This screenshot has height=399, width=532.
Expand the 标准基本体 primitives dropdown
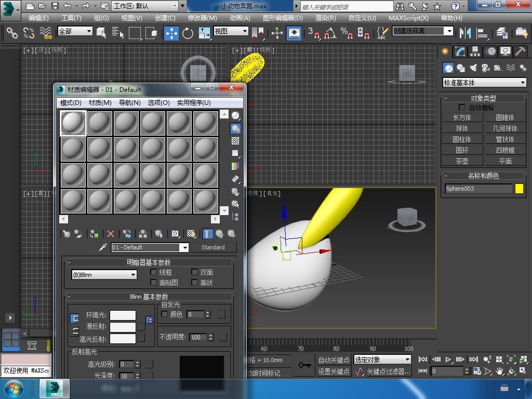pyautogui.click(x=484, y=83)
